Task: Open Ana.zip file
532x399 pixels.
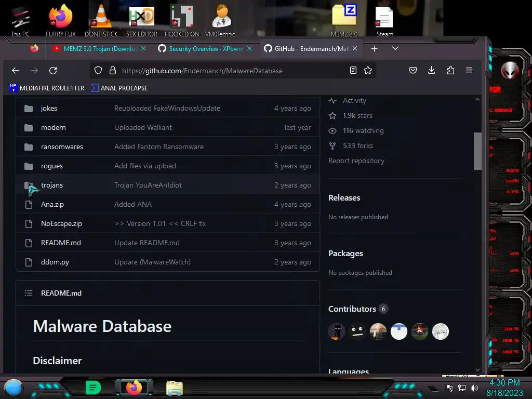Action: click(x=52, y=205)
